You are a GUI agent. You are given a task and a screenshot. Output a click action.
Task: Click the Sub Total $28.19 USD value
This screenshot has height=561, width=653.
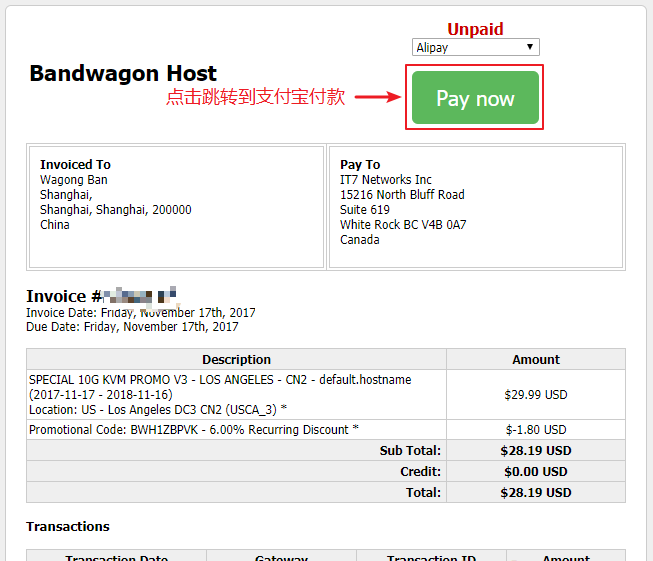[x=536, y=451]
